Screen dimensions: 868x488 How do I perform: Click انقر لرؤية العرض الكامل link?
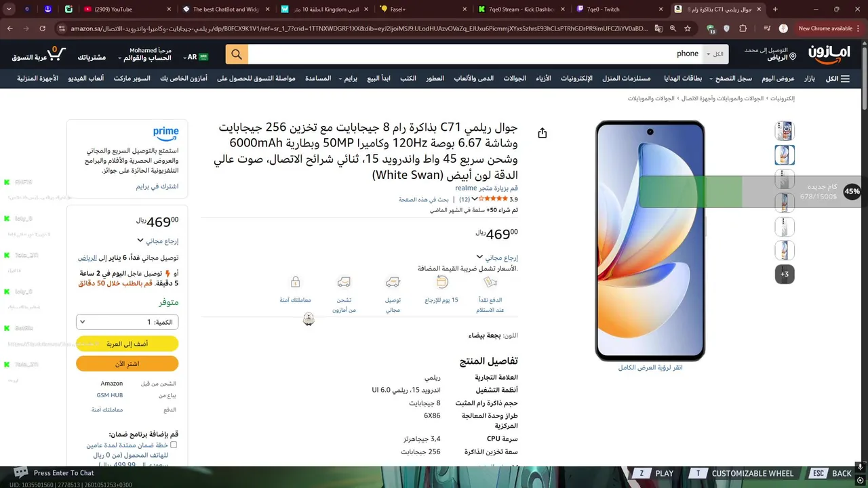tap(650, 367)
